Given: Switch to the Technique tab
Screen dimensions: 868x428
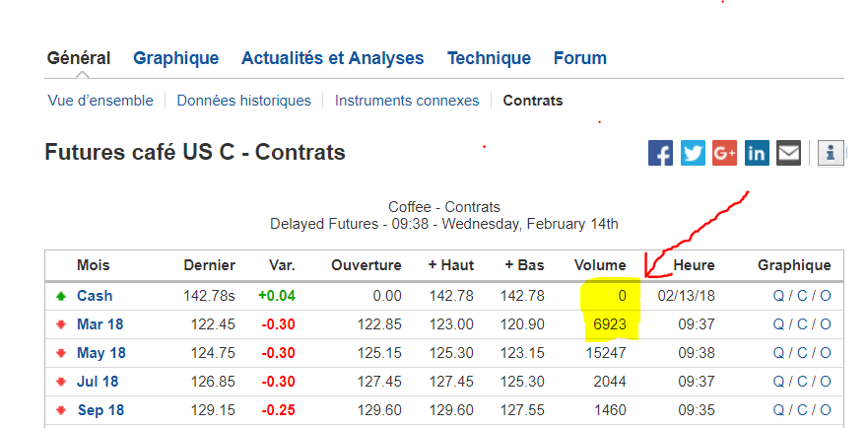Looking at the screenshot, I should pyautogui.click(x=489, y=58).
